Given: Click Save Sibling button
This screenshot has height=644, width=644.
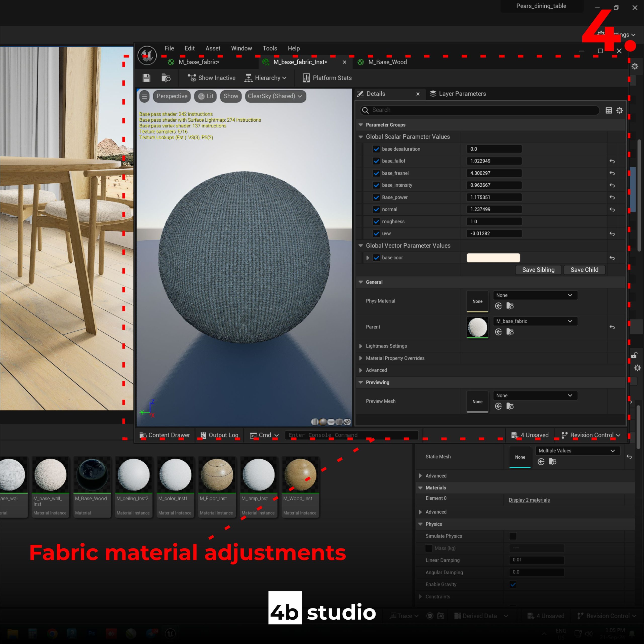Looking at the screenshot, I should (538, 270).
